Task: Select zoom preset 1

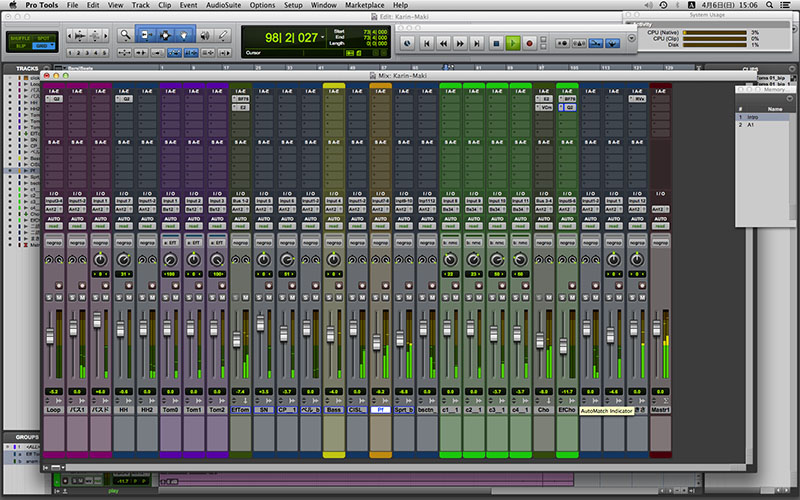Action: pyautogui.click(x=70, y=53)
